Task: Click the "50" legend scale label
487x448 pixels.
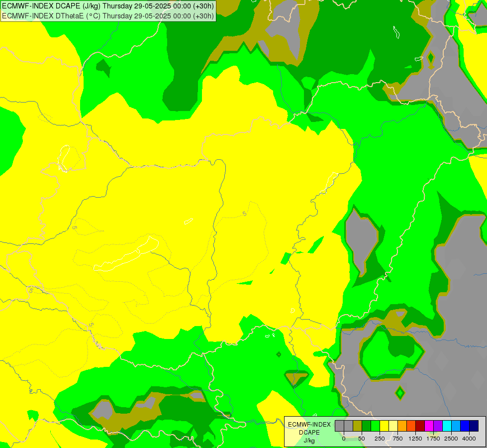Action: coord(362,439)
